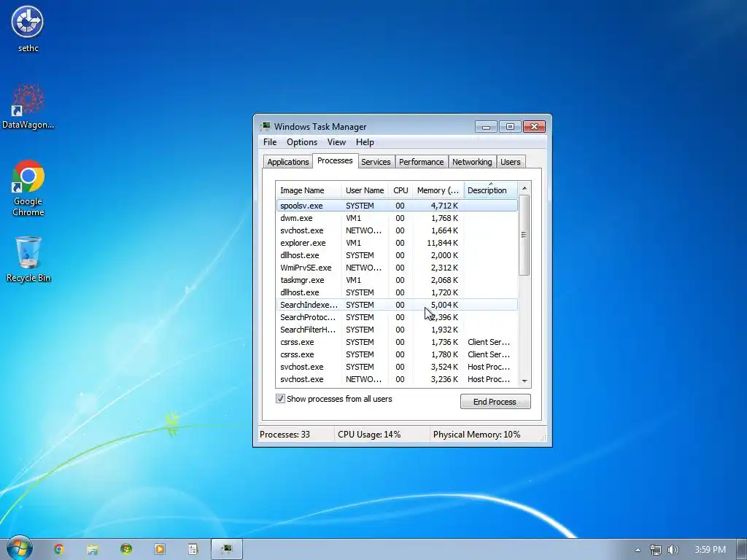The height and width of the screenshot is (560, 747).
Task: Open the sethc desktop icon
Action: (28, 28)
